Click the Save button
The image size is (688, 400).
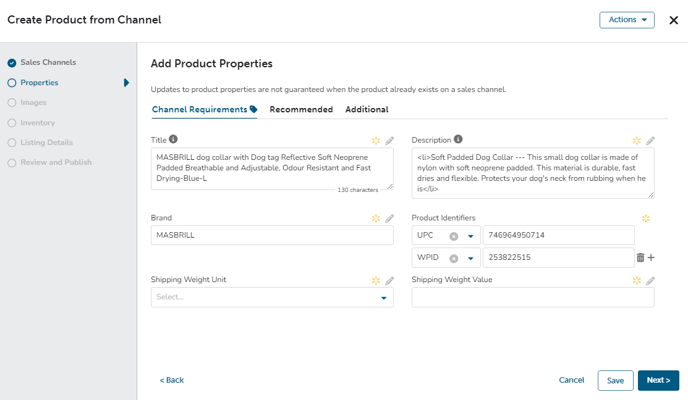(615, 380)
